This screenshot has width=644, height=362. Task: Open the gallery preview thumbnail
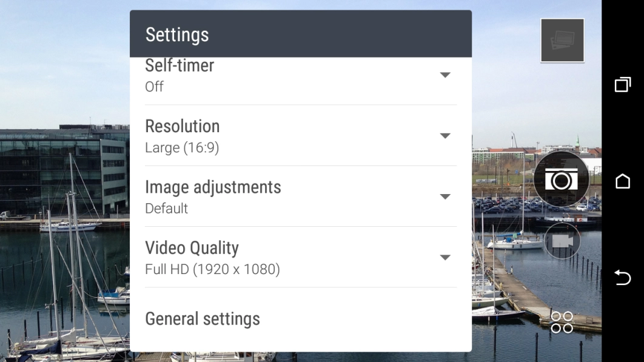562,40
